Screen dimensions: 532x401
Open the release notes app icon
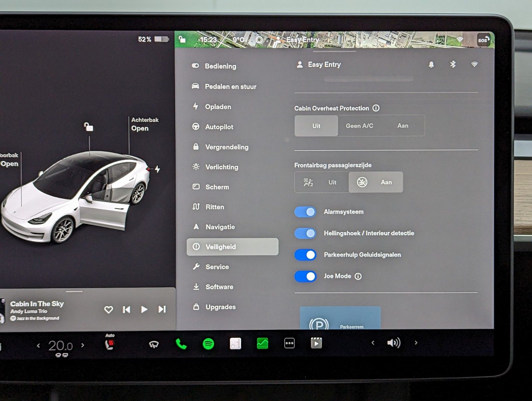point(235,343)
